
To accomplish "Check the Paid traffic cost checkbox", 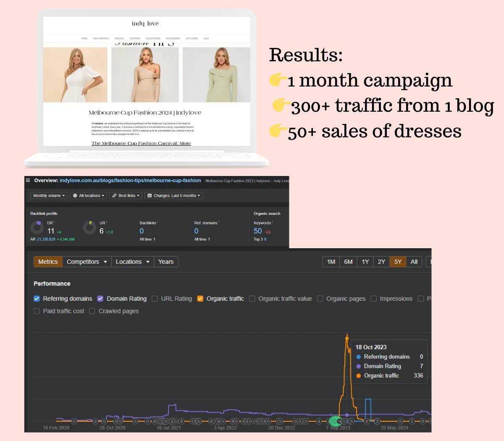I will [37, 311].
